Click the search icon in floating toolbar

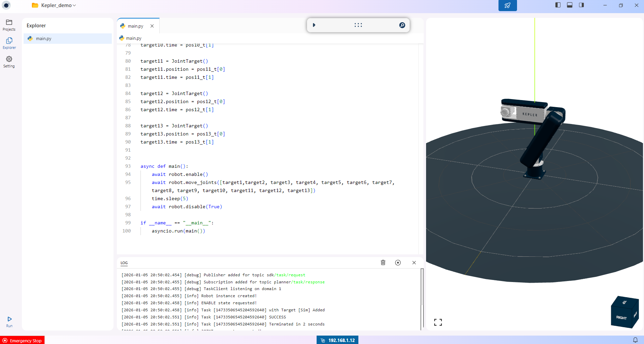402,25
